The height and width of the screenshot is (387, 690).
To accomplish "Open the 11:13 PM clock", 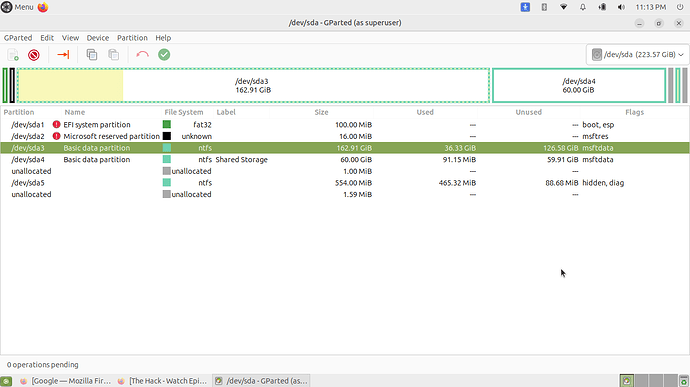I will coord(651,7).
